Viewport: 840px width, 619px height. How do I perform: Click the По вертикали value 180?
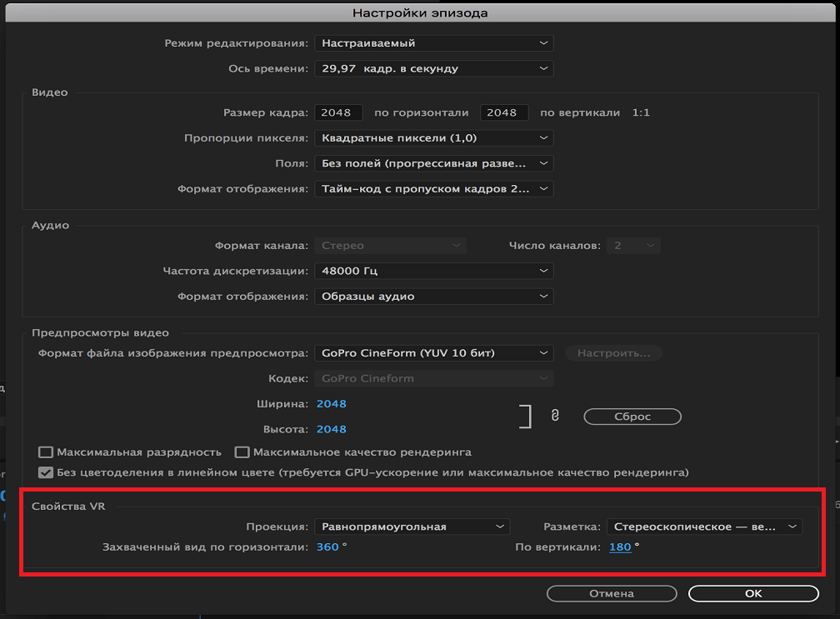[x=620, y=547]
